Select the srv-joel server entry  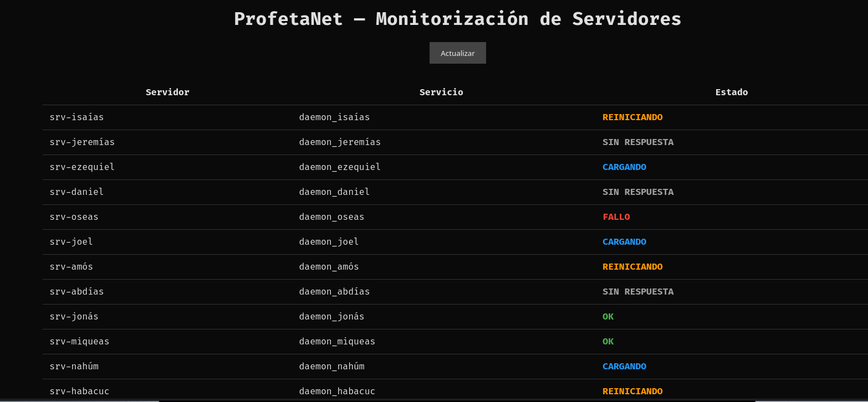(x=71, y=242)
